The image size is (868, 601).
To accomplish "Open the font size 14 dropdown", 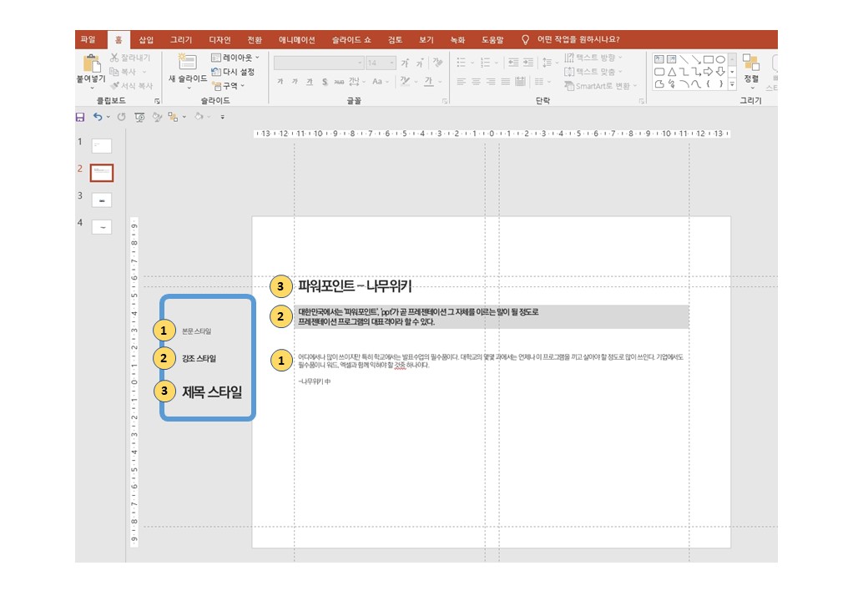I will coord(392,63).
